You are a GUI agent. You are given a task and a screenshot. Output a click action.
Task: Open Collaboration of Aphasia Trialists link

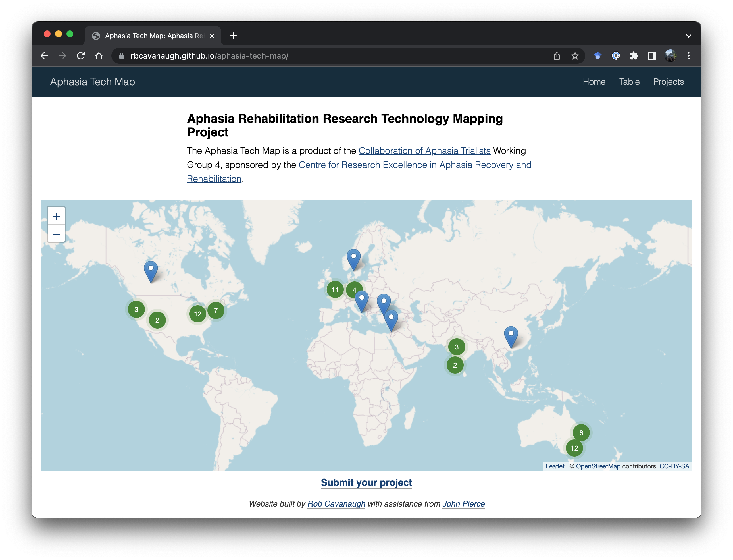[x=424, y=151]
